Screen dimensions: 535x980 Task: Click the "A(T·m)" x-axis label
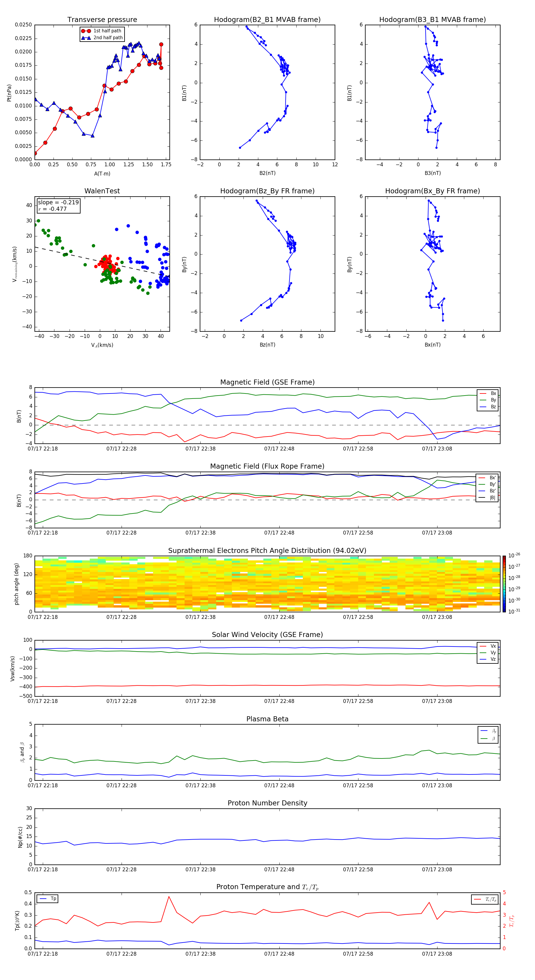point(102,174)
